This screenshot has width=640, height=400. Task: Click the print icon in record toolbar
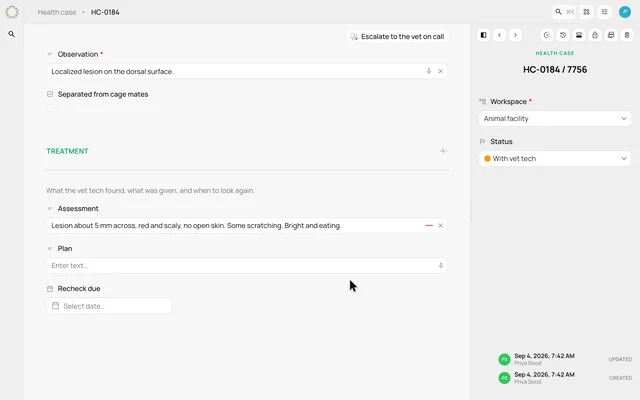[x=579, y=35]
